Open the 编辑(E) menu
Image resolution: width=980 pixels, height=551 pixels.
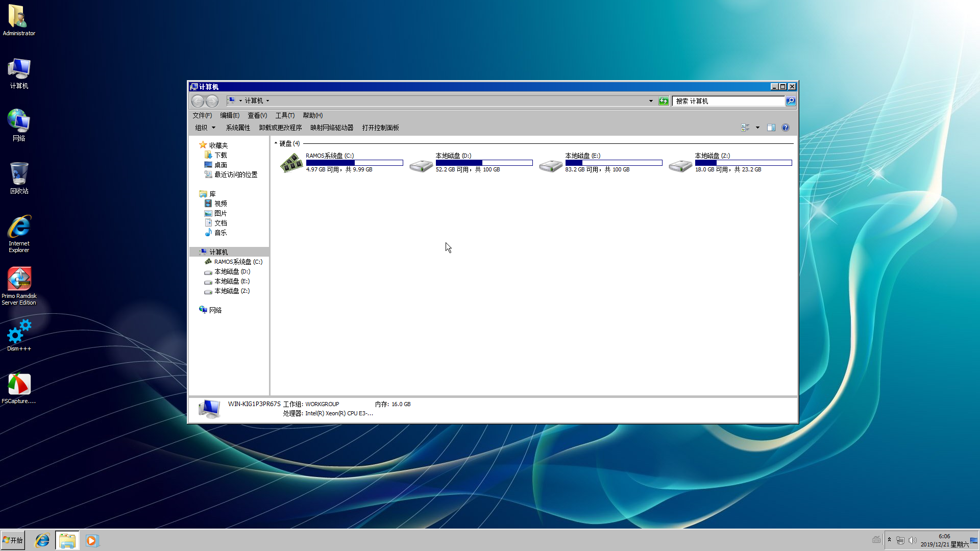(230, 115)
